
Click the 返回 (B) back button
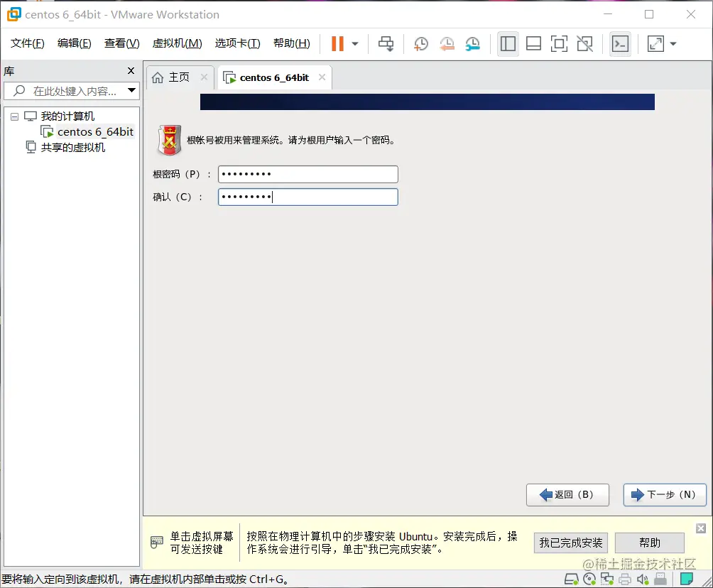[x=567, y=495]
